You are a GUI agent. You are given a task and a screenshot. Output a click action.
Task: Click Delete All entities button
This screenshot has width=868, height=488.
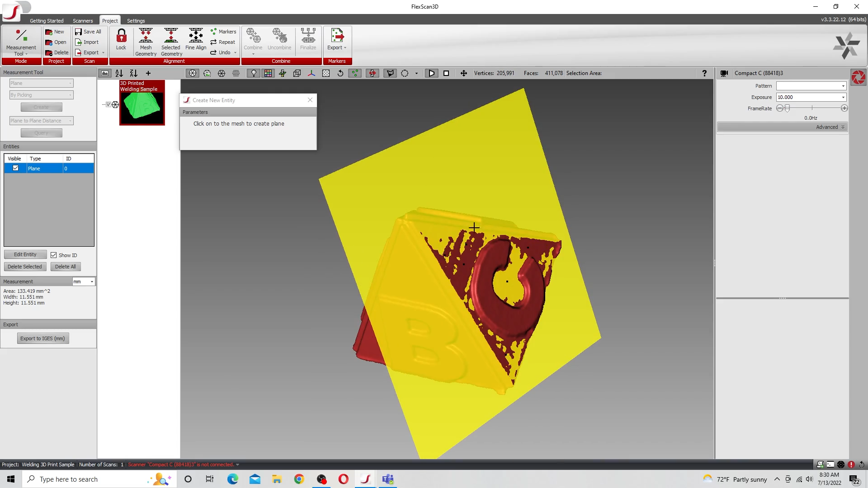tap(66, 267)
